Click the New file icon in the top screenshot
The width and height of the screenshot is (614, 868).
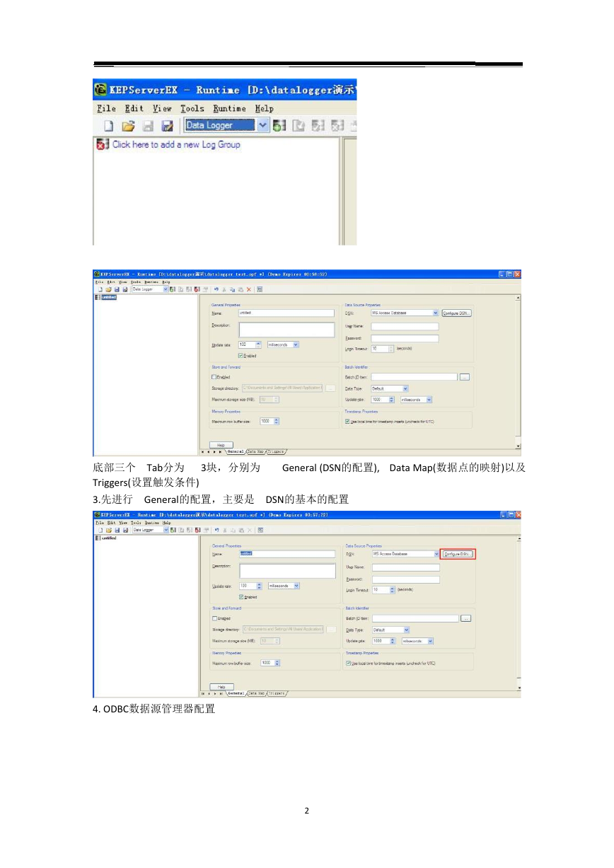tap(110, 126)
